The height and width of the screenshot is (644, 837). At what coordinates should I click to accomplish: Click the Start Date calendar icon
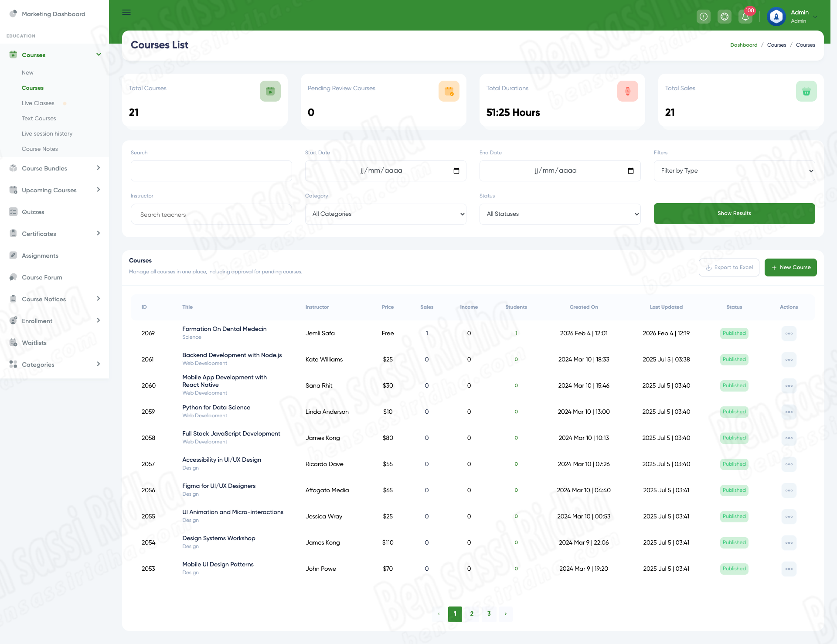456,171
